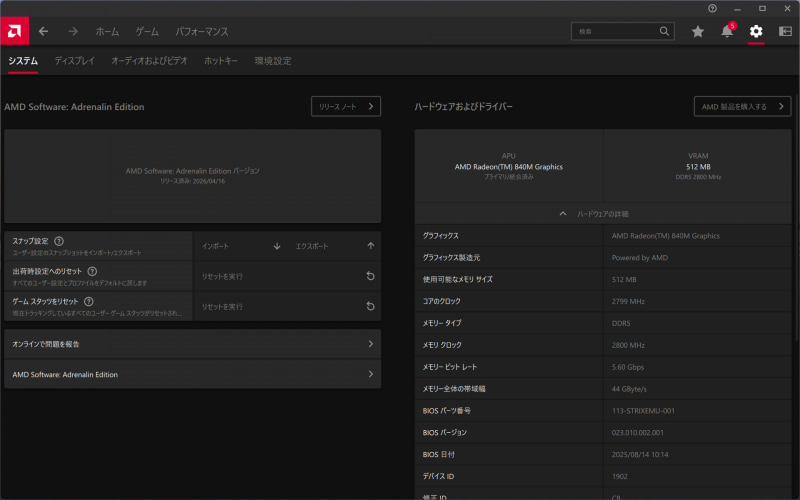Click AMD 製品を購入する button

pyautogui.click(x=742, y=107)
